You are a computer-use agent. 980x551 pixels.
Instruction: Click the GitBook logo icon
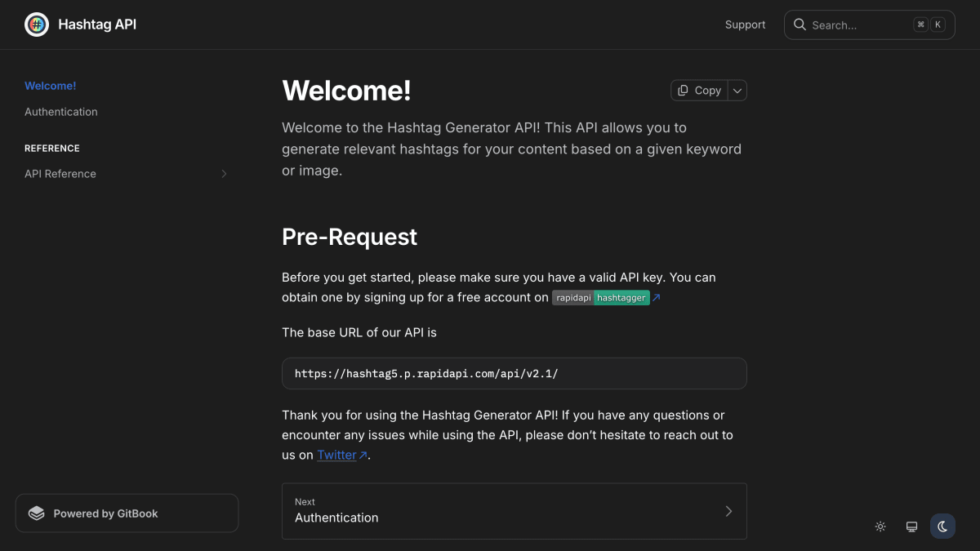pyautogui.click(x=37, y=513)
